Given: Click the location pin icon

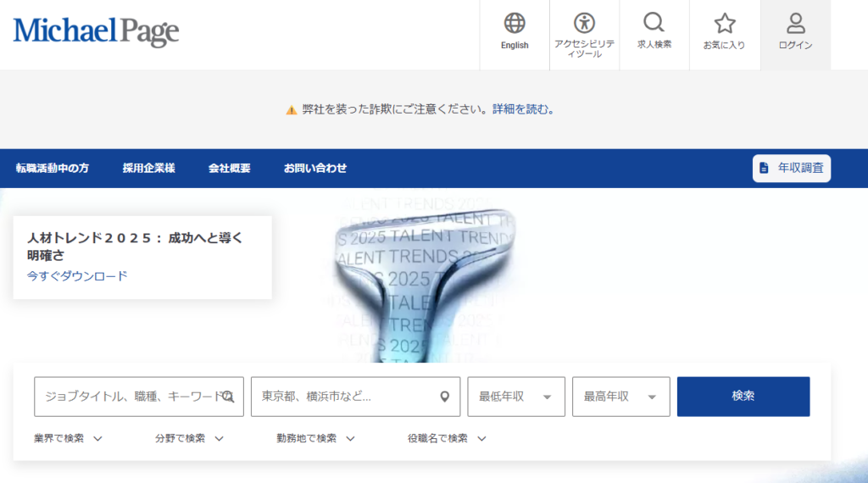Looking at the screenshot, I should (x=444, y=397).
